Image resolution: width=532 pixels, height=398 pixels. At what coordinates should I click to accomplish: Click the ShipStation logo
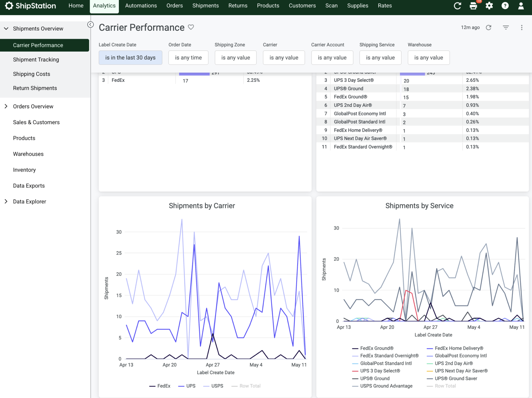tap(30, 6)
